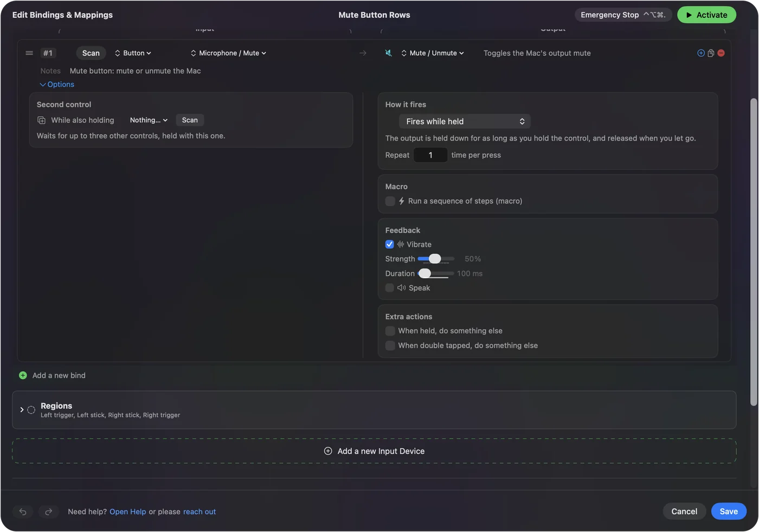Remove bind #1 with the red minus icon
The image size is (759, 532).
coord(721,53)
